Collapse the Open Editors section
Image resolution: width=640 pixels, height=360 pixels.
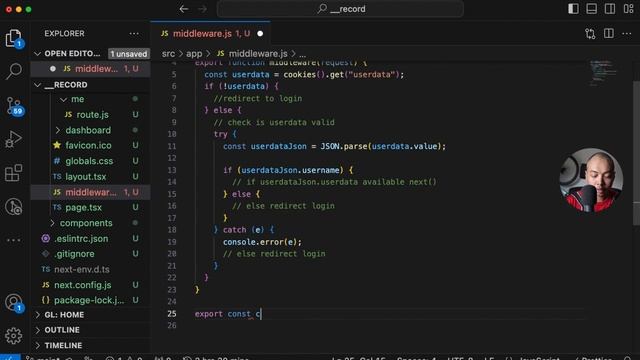pos(38,53)
